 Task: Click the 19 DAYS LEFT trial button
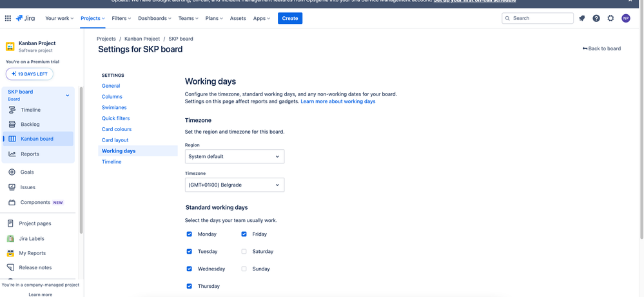click(x=30, y=74)
